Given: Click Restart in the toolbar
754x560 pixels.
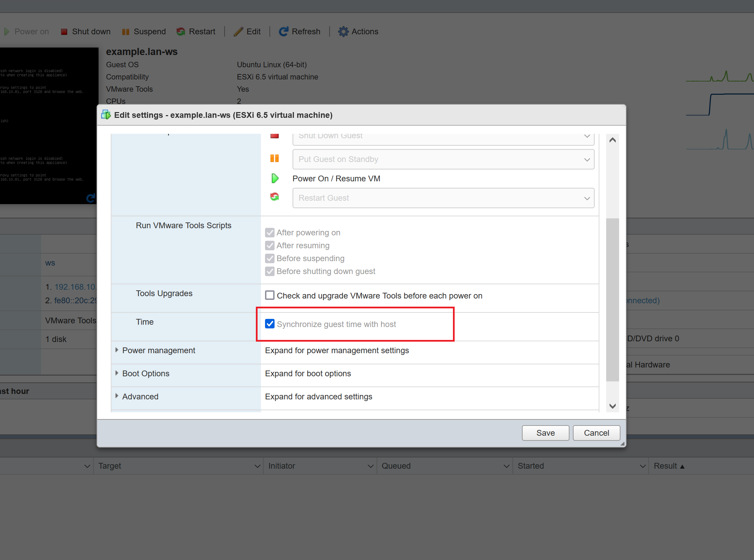Looking at the screenshot, I should [196, 32].
